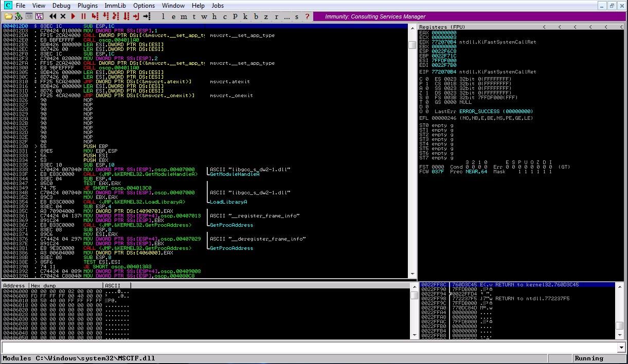This screenshot has height=364, width=628.
Task: Show Windows list with 'w' button
Action: pyautogui.click(x=204, y=16)
